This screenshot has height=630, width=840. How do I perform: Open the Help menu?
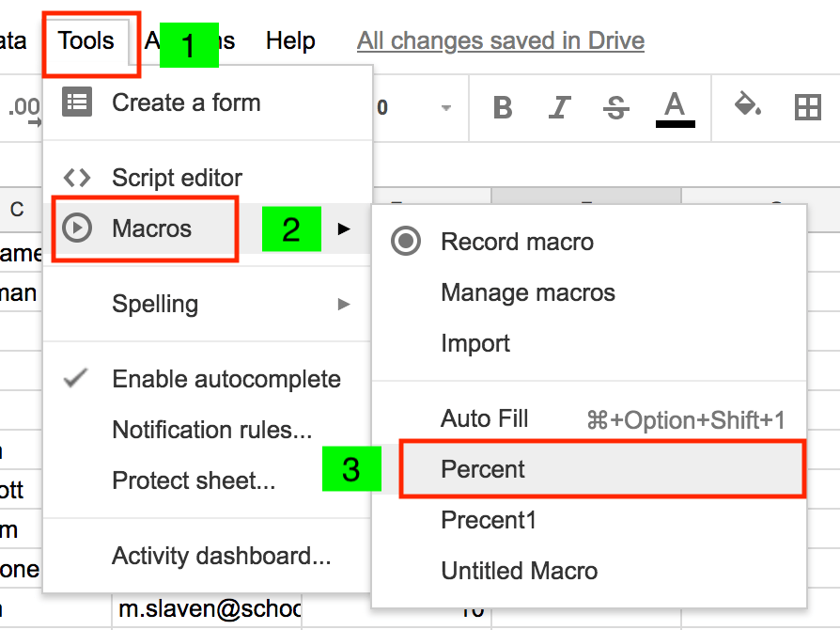290,41
